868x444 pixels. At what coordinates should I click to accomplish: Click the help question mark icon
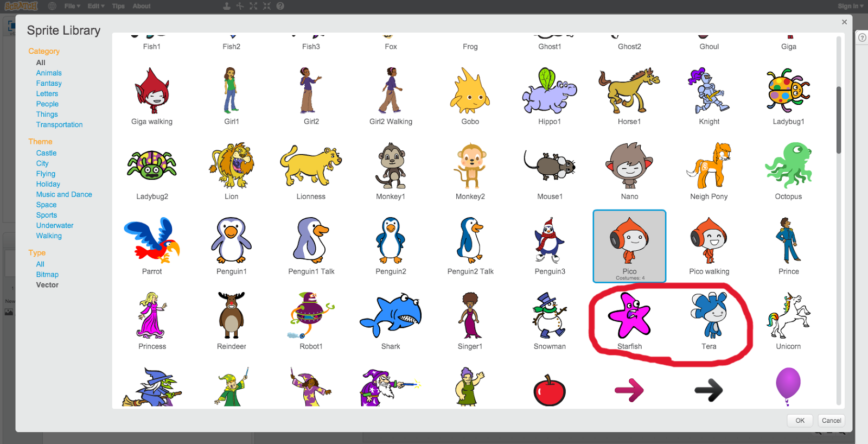click(280, 6)
